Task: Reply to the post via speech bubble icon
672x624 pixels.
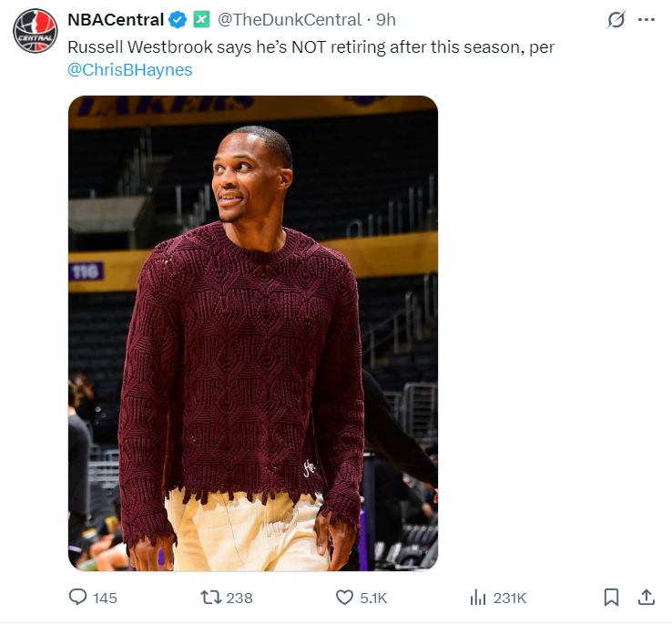Action: tap(78, 598)
